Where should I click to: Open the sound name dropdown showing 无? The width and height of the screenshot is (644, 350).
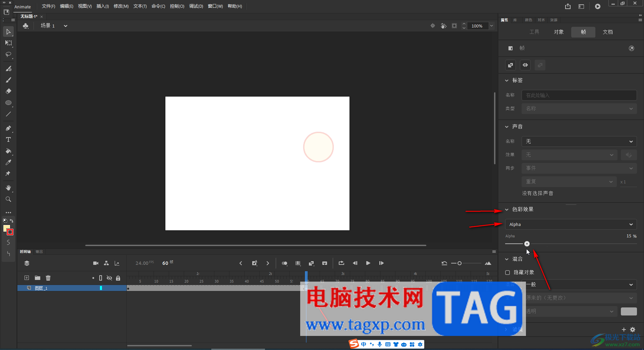click(x=579, y=141)
